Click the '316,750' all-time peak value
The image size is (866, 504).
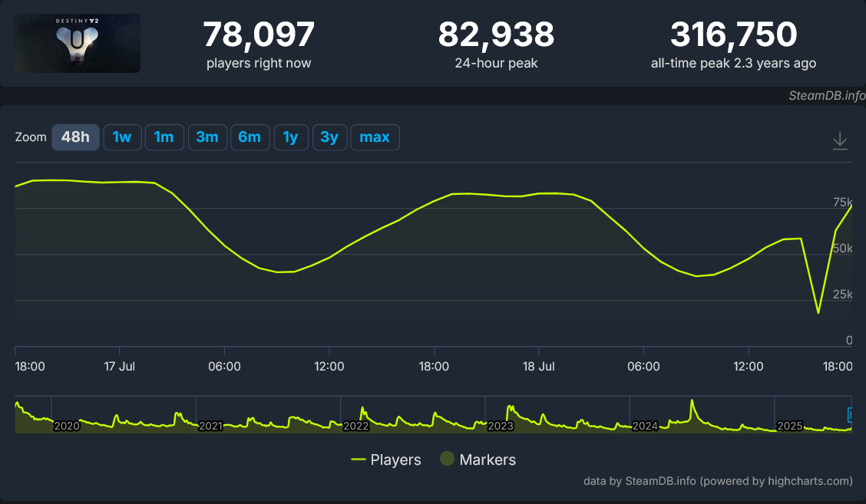pyautogui.click(x=733, y=35)
